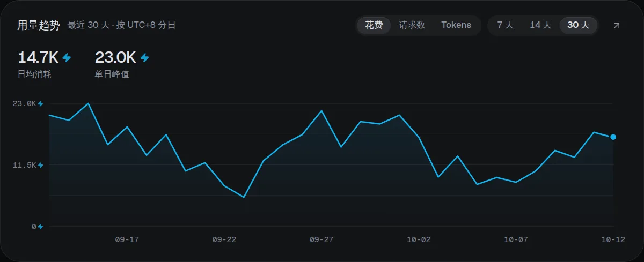Switch to 请求数 metric tab
This screenshot has width=644, height=262.
tap(412, 25)
